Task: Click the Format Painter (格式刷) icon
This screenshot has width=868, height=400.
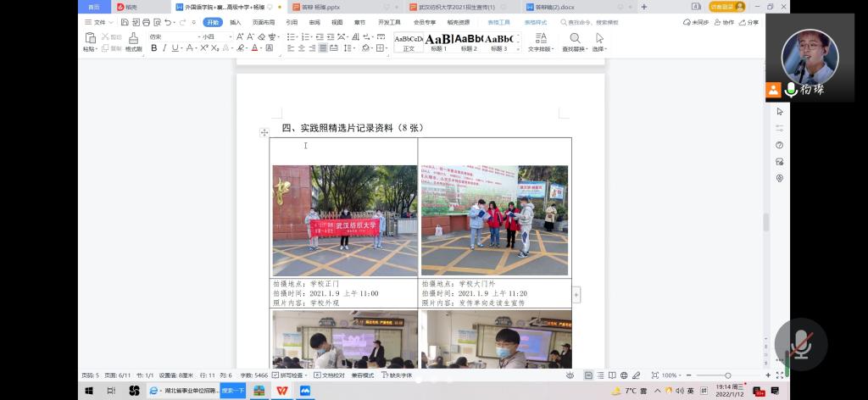Action: tap(133, 42)
